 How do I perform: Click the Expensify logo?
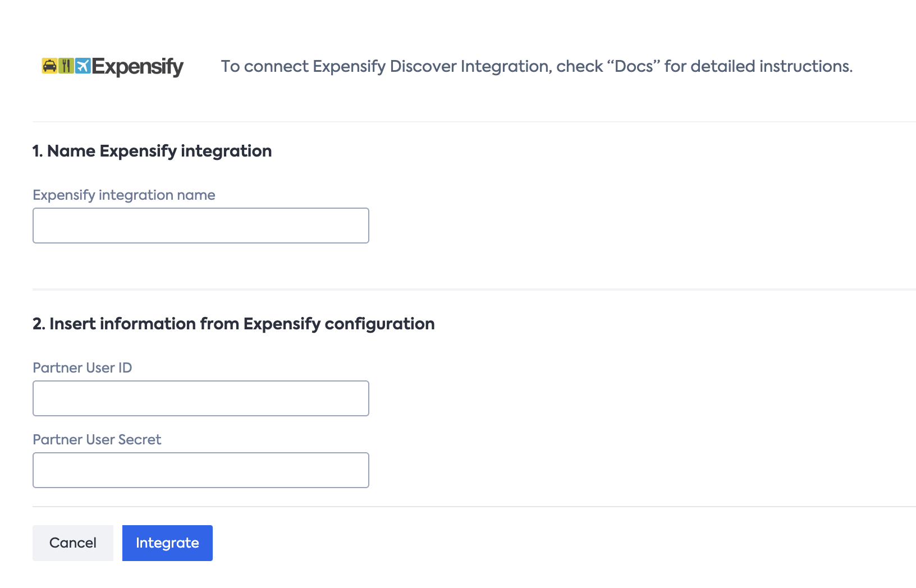113,66
